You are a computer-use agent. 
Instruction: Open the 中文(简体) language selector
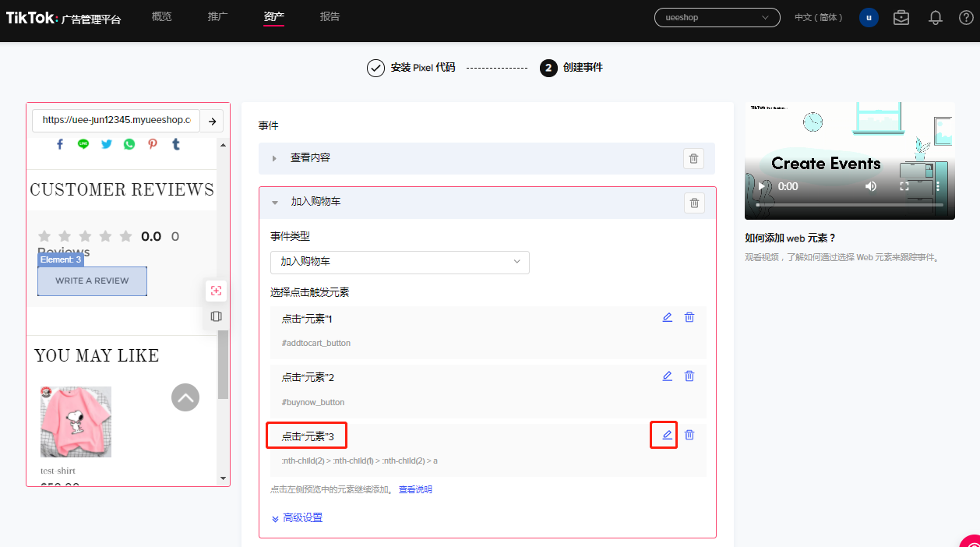819,17
